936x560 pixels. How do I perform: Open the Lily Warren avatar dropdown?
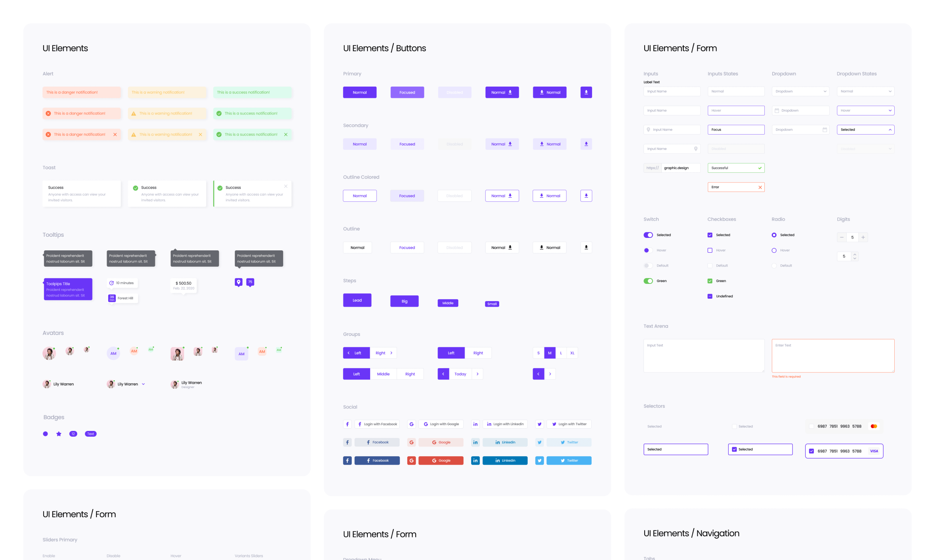(x=143, y=384)
